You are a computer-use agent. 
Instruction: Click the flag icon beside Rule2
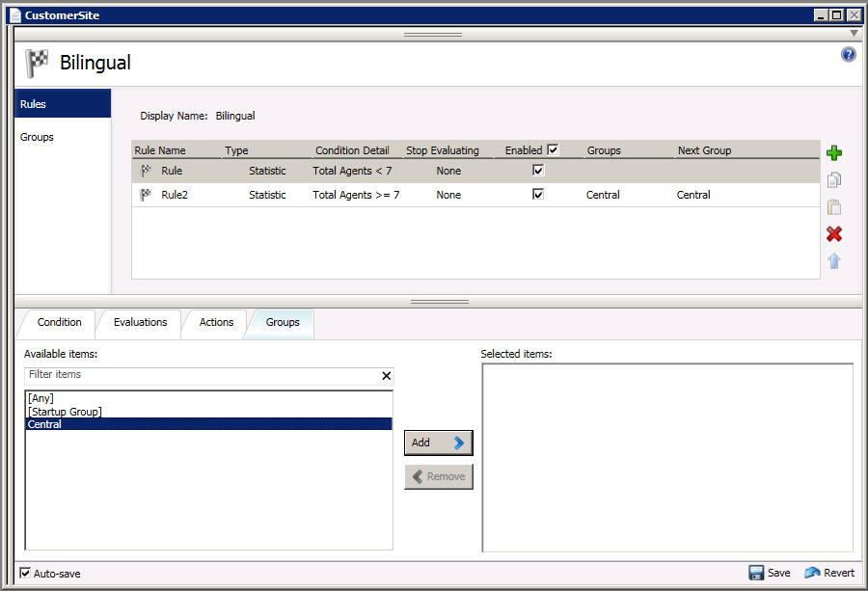147,195
